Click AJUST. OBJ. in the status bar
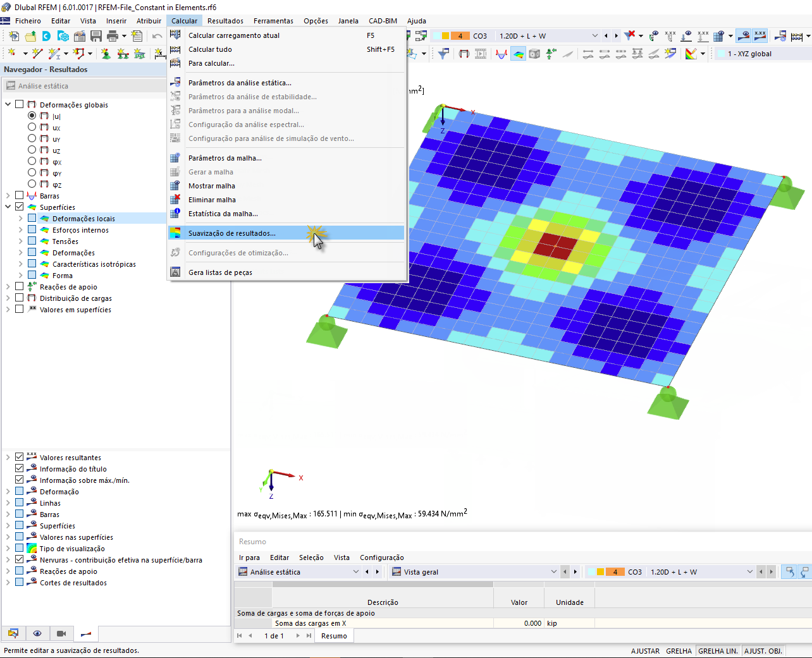This screenshot has width=812, height=658. pyautogui.click(x=763, y=650)
